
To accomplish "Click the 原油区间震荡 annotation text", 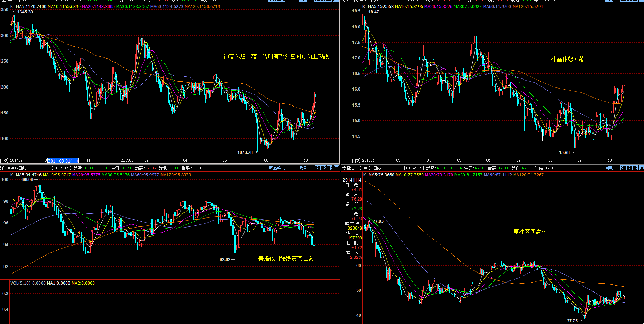I will (x=530, y=232).
